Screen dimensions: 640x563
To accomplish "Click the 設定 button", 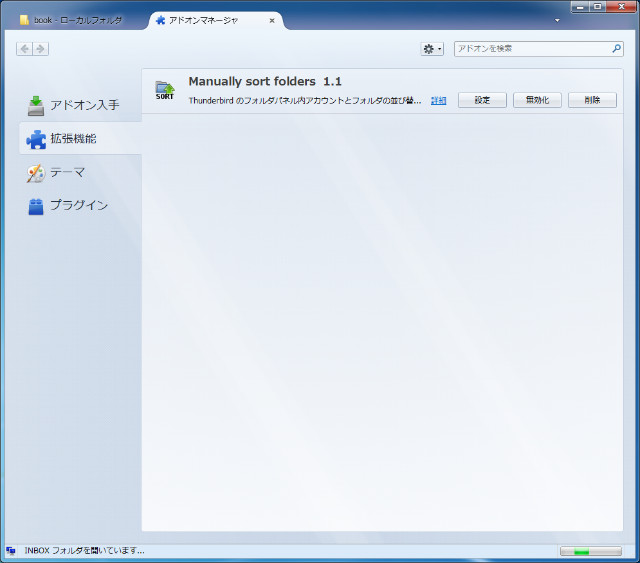I will (x=482, y=100).
